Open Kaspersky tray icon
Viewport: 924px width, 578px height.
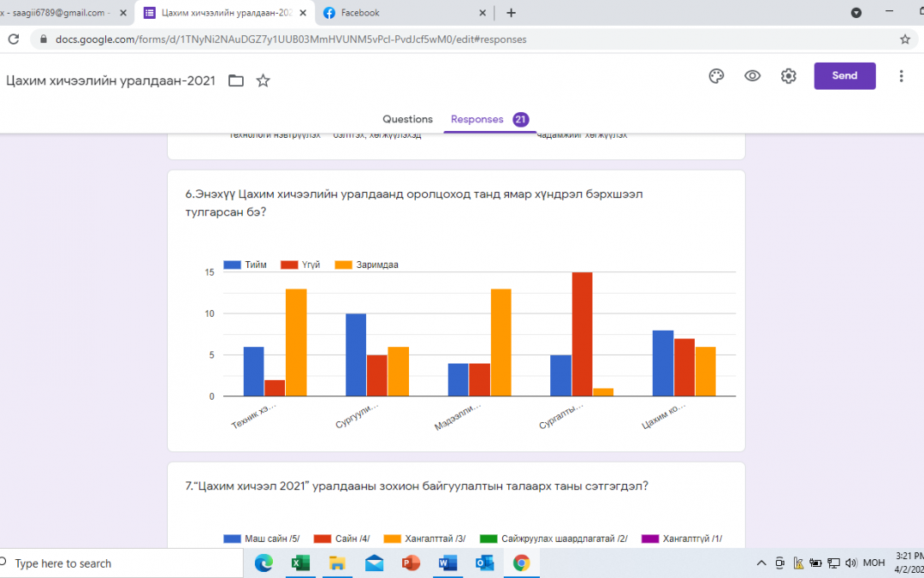798,563
